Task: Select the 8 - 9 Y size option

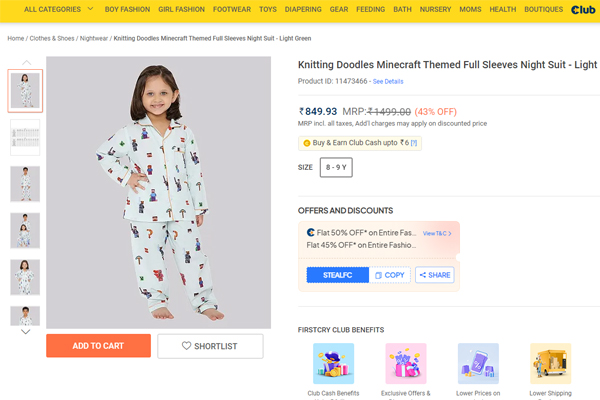Action: (336, 168)
